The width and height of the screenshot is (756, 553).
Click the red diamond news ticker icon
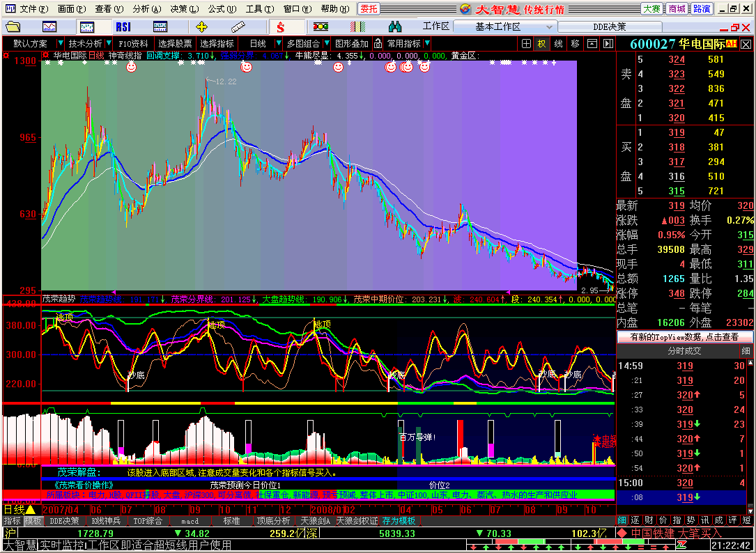622,533
